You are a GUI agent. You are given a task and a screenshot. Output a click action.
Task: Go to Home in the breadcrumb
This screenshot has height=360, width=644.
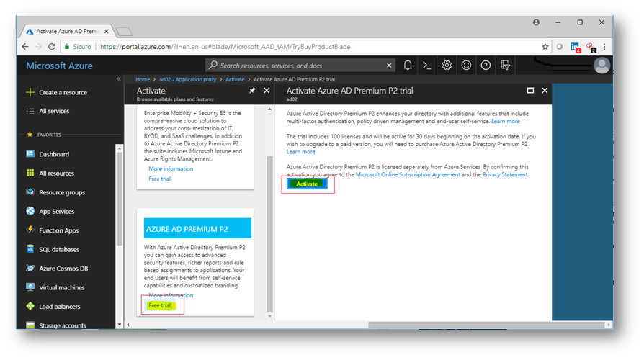pos(143,79)
